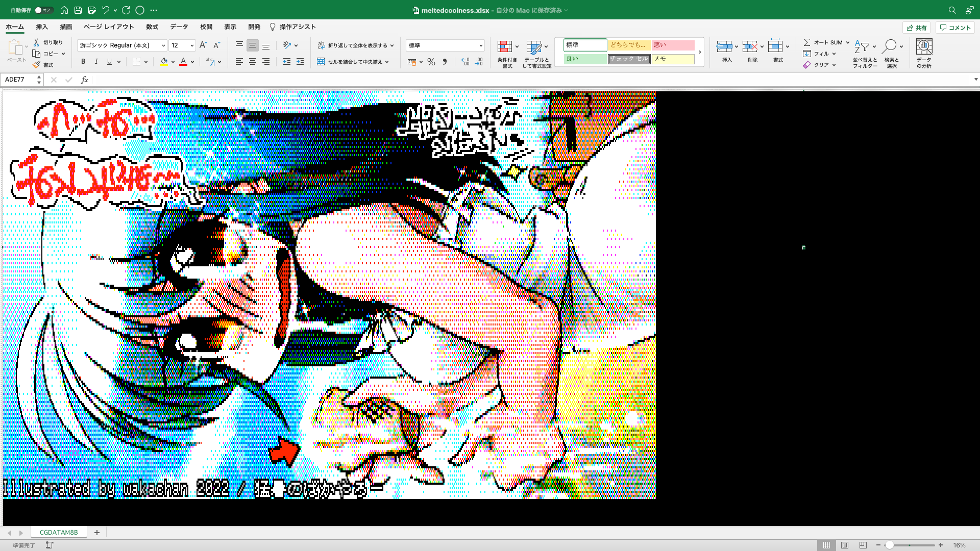Decrease decimal places
This screenshot has width=980, height=551.
[x=479, y=62]
